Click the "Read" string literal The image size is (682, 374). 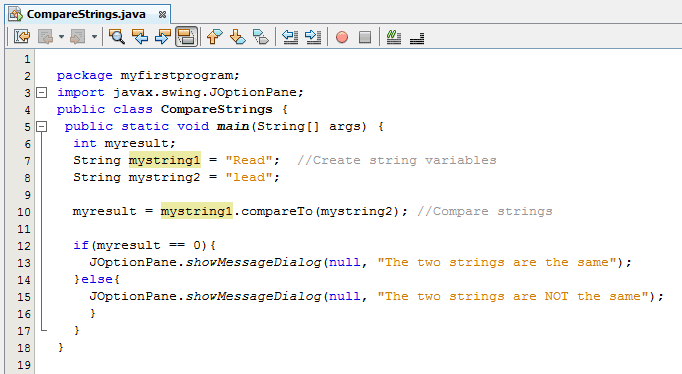[x=248, y=160]
